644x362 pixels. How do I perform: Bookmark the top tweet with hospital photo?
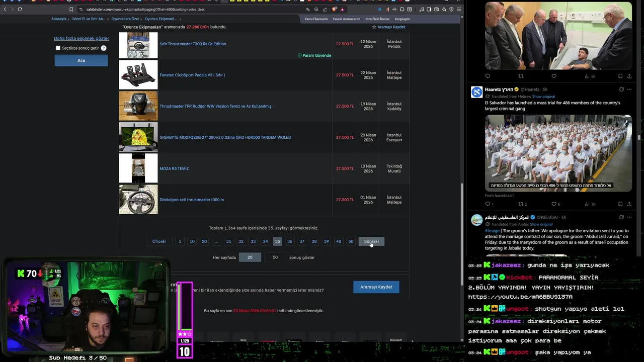[x=620, y=76]
